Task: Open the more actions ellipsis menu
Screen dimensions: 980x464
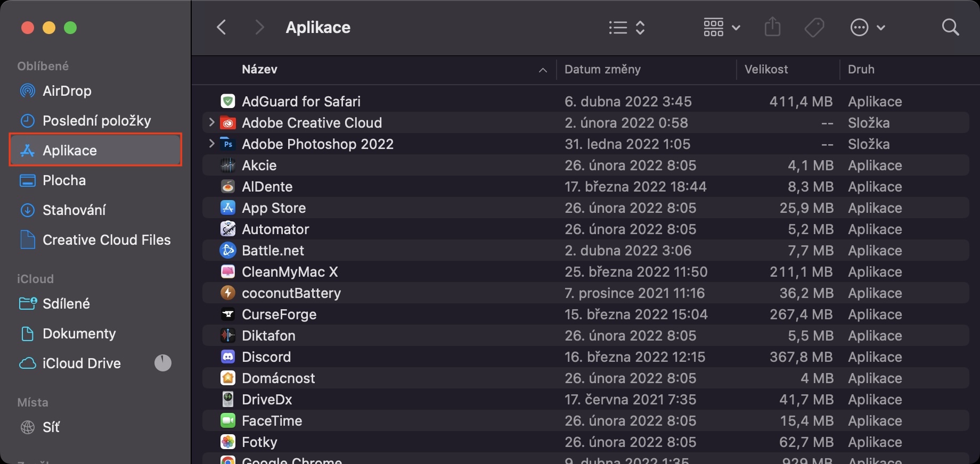Action: click(x=867, y=27)
